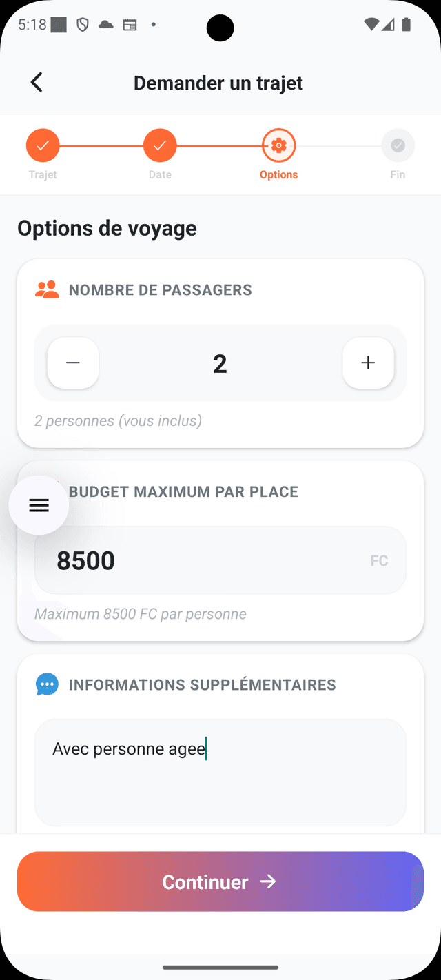Tap the arrow inside the Continuer button

coord(268,881)
